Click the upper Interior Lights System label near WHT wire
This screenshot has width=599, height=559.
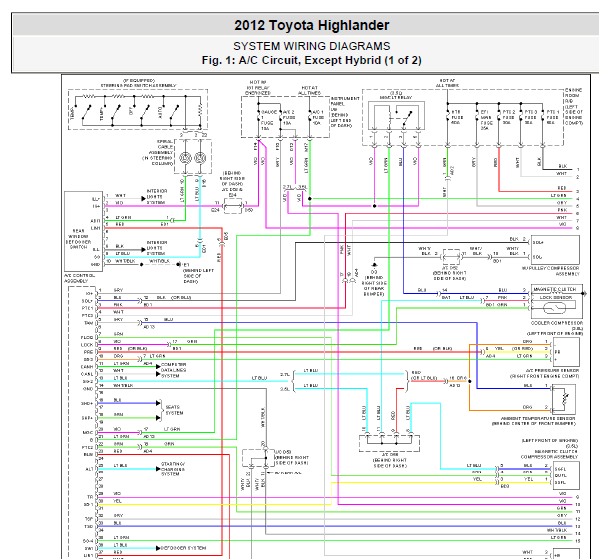[x=157, y=196]
